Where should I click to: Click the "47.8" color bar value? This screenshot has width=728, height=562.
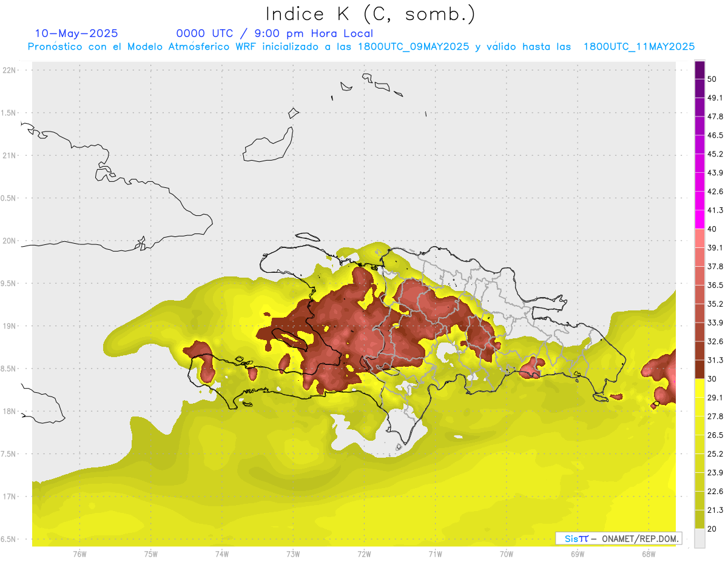point(715,117)
